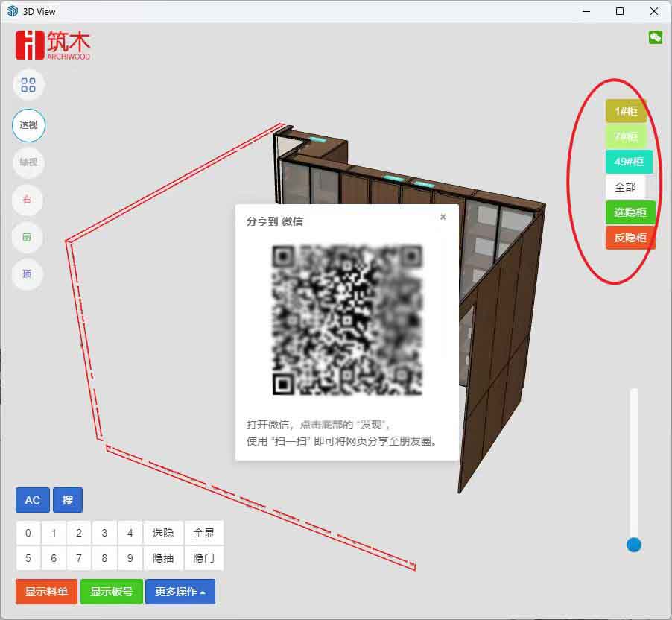Click 显示料单 button
The width and height of the screenshot is (672, 620).
[x=46, y=592]
